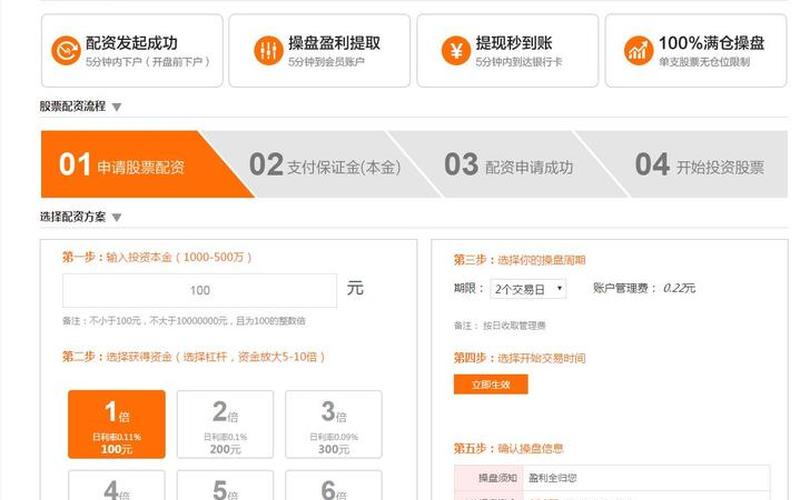Viewport: 800px width, 500px height.
Task: Click the 操盘盈利提取 feature card title
Action: coord(334,43)
